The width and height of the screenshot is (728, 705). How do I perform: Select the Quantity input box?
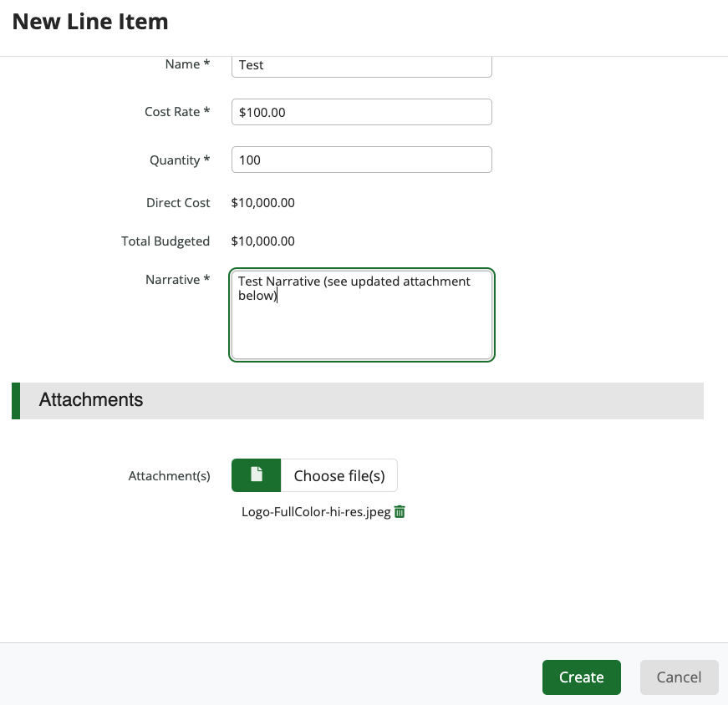361,160
